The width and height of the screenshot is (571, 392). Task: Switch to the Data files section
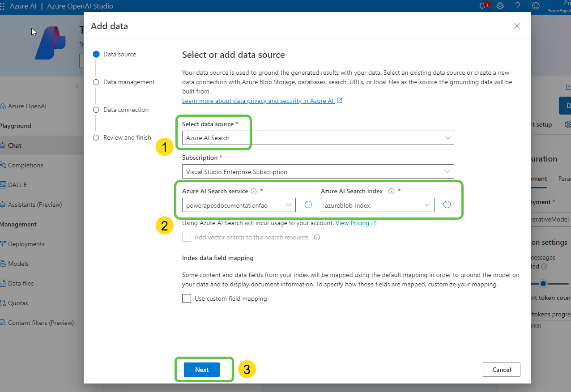(x=24, y=283)
